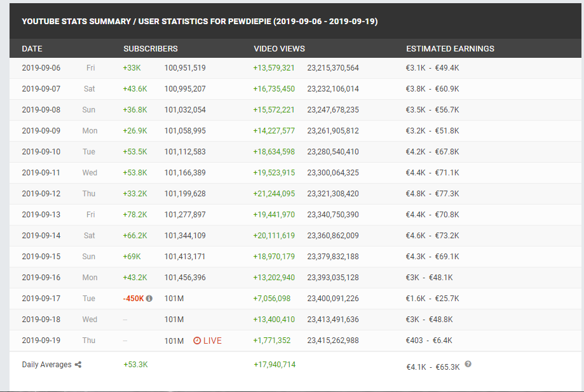Click total views 23,300,064,325
Viewport: 584px width, 392px height.
coord(333,173)
